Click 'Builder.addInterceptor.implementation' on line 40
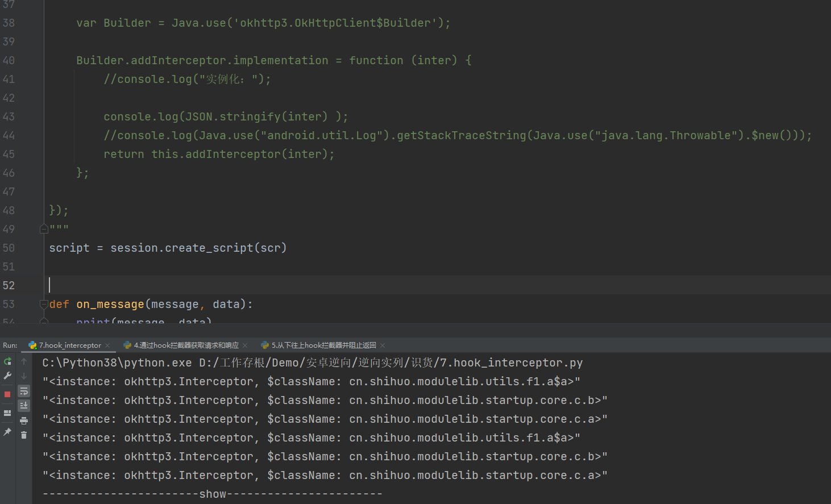 coord(202,60)
